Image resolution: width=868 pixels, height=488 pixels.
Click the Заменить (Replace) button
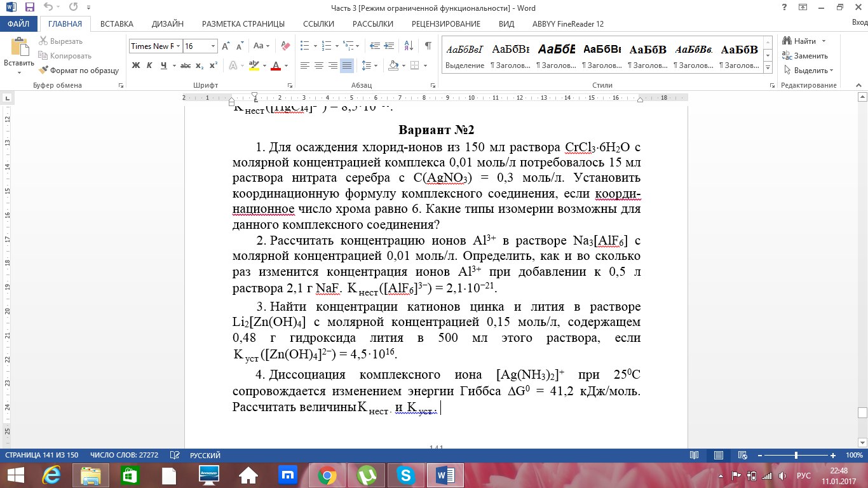point(806,56)
